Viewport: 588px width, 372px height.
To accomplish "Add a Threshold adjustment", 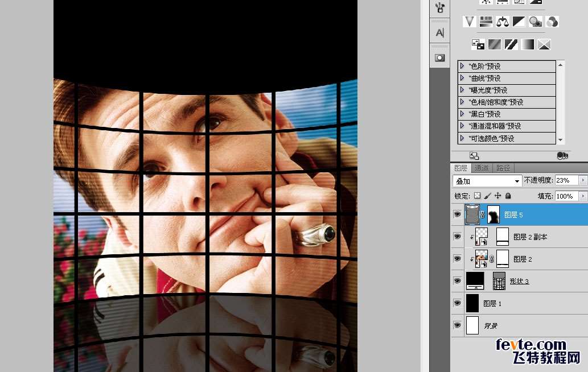I will click(x=511, y=44).
